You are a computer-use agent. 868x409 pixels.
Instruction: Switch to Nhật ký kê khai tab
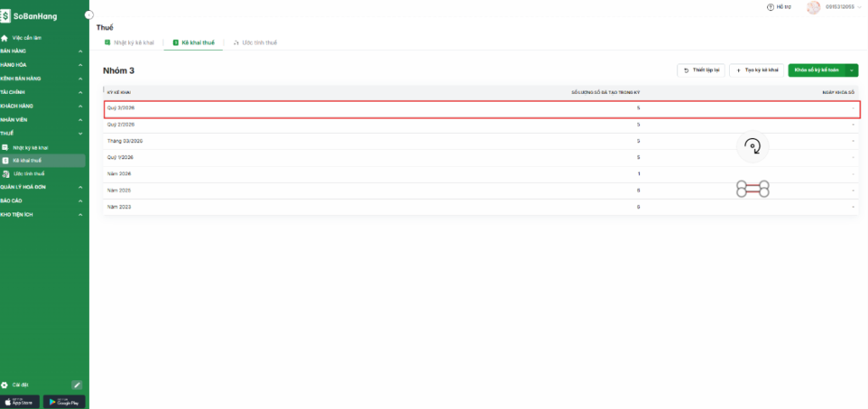point(129,42)
